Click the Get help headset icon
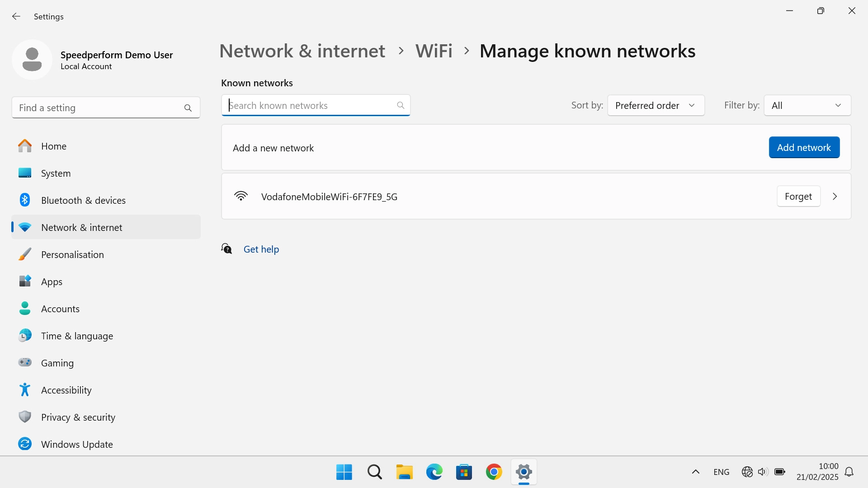The height and width of the screenshot is (488, 868). 226,249
